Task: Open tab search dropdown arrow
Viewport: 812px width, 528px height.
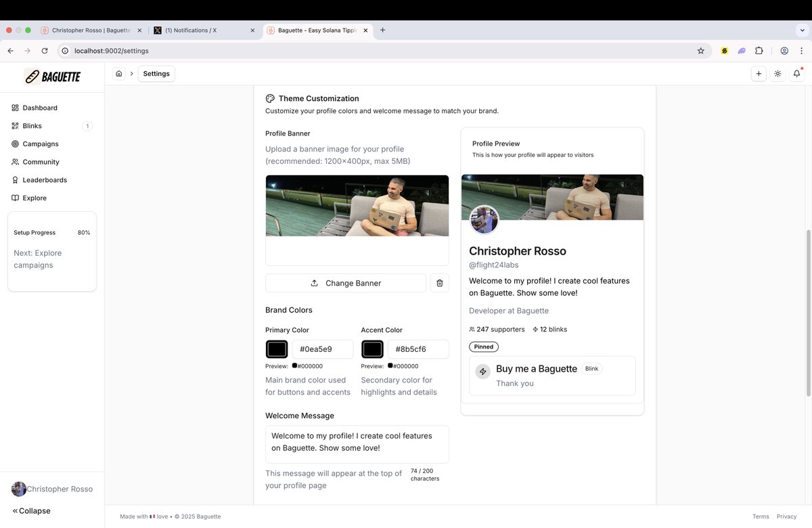Action: pos(802,30)
